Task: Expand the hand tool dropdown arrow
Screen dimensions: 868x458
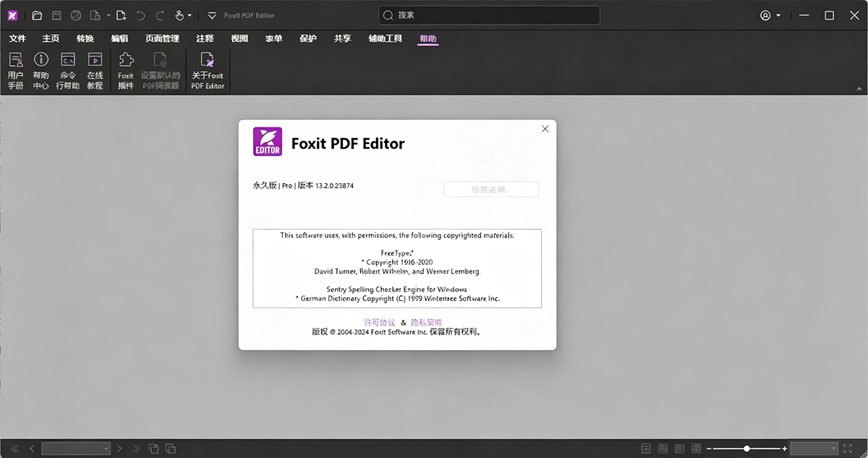Action: point(190,15)
